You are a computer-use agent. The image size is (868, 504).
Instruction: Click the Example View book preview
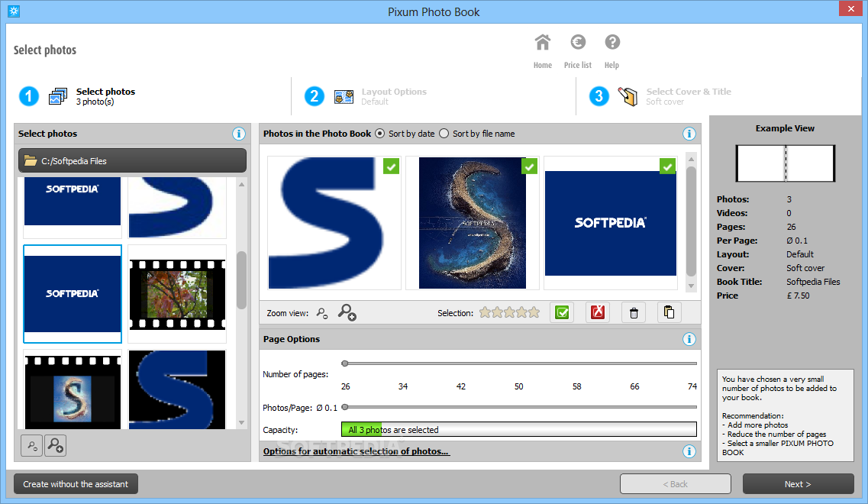(x=785, y=163)
